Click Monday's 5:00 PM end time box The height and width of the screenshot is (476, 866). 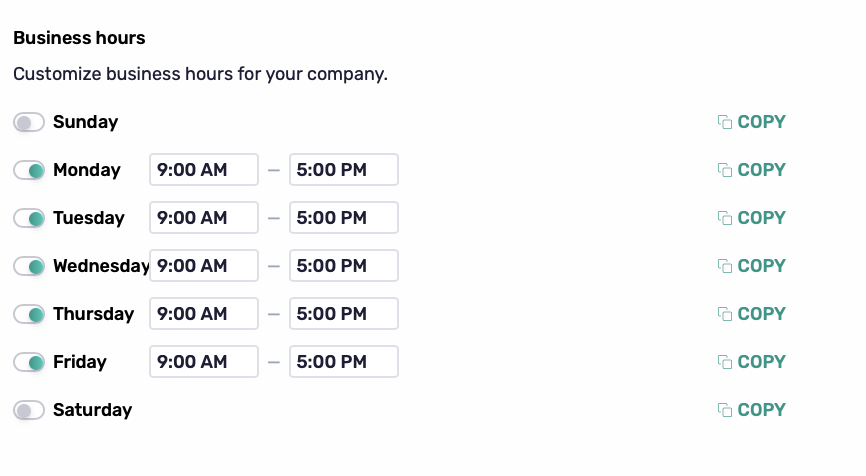(344, 170)
